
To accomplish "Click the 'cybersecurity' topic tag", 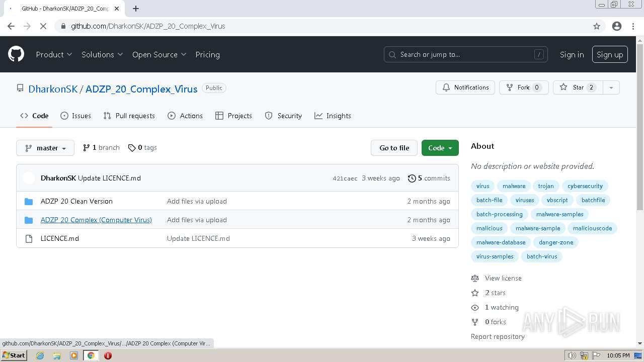I will coord(585,186).
